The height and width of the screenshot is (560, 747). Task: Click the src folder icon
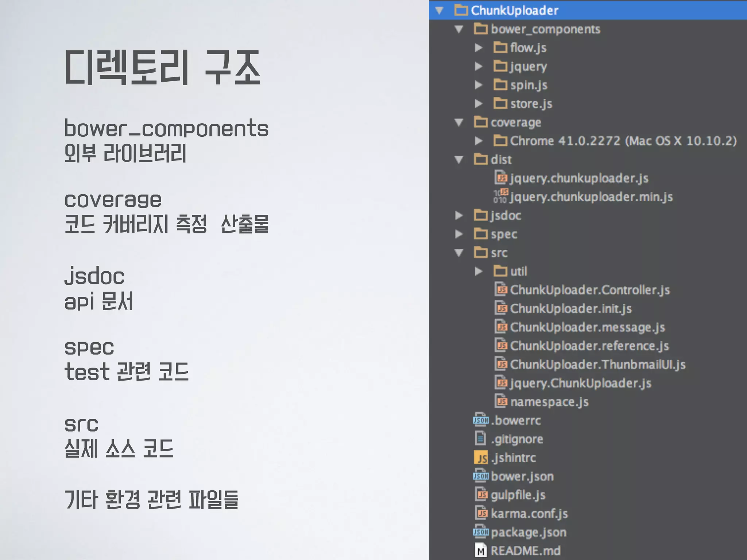481,252
